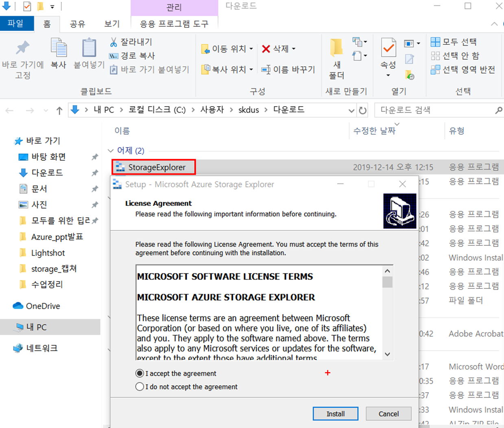This screenshot has width=504, height=428.
Task: Collapse the ribbon with the chevron
Action: tap(494, 24)
